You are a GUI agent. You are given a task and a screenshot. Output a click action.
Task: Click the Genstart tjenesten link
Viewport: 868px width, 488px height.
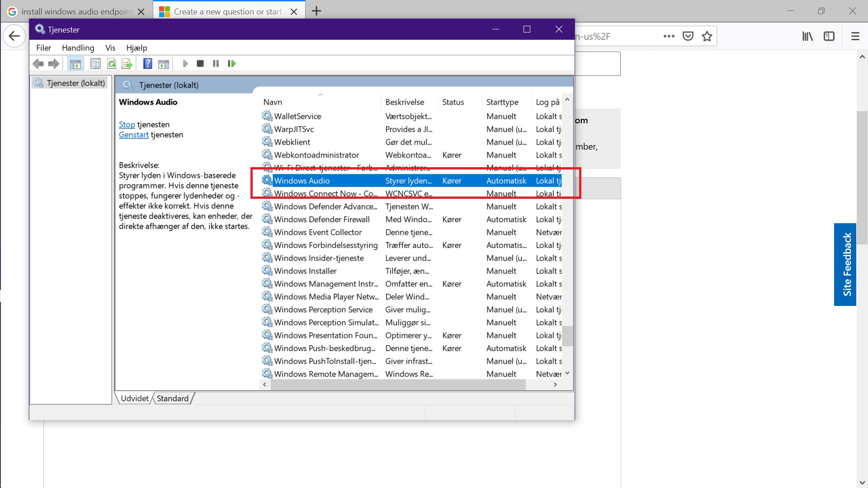(x=133, y=135)
